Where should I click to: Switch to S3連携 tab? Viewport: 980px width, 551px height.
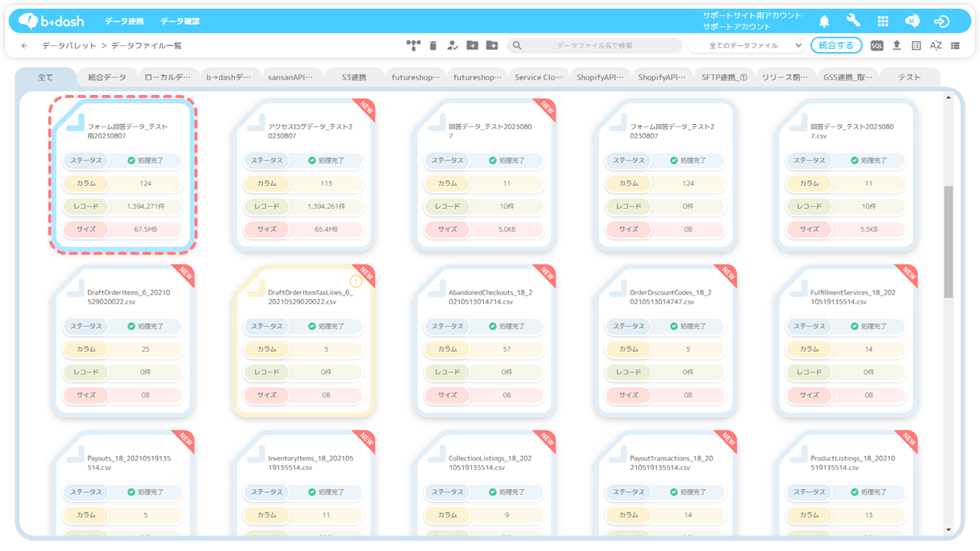[353, 77]
